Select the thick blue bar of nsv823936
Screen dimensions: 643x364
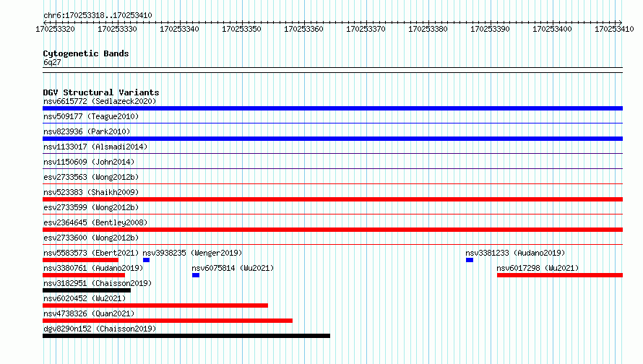click(332, 139)
